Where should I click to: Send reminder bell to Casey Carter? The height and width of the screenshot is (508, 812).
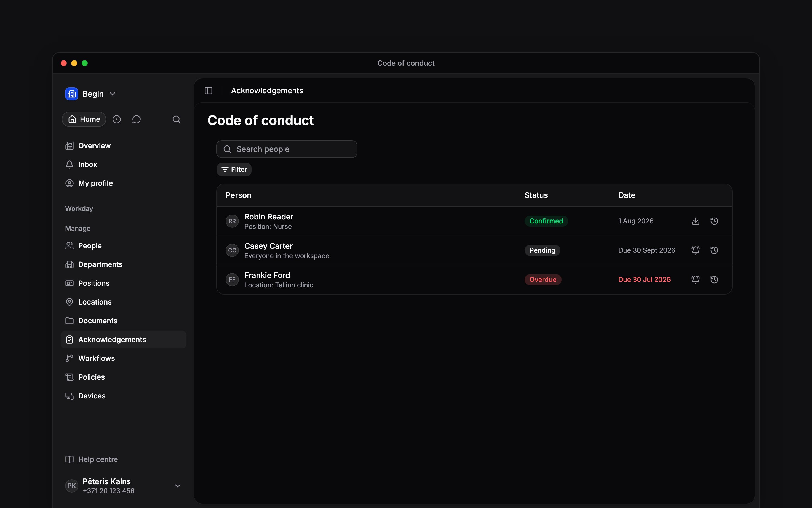click(696, 250)
